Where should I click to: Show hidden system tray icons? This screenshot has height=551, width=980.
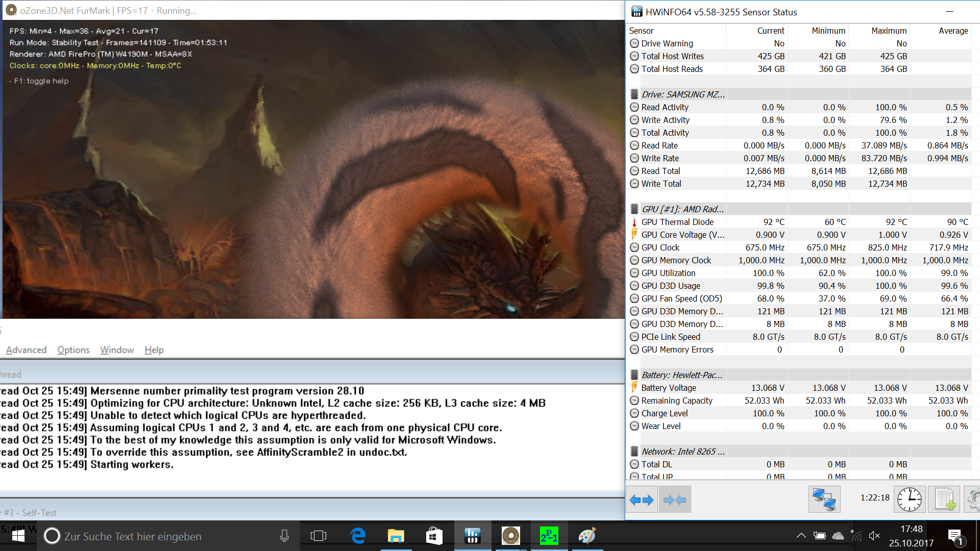(x=801, y=536)
